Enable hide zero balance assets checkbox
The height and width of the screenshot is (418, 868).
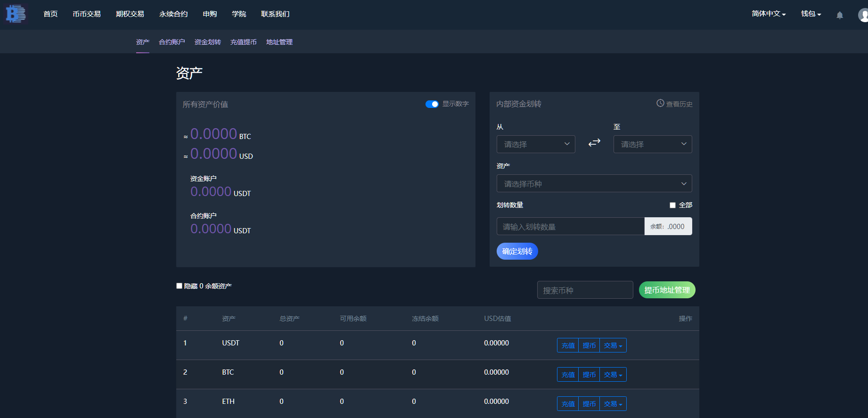tap(179, 286)
